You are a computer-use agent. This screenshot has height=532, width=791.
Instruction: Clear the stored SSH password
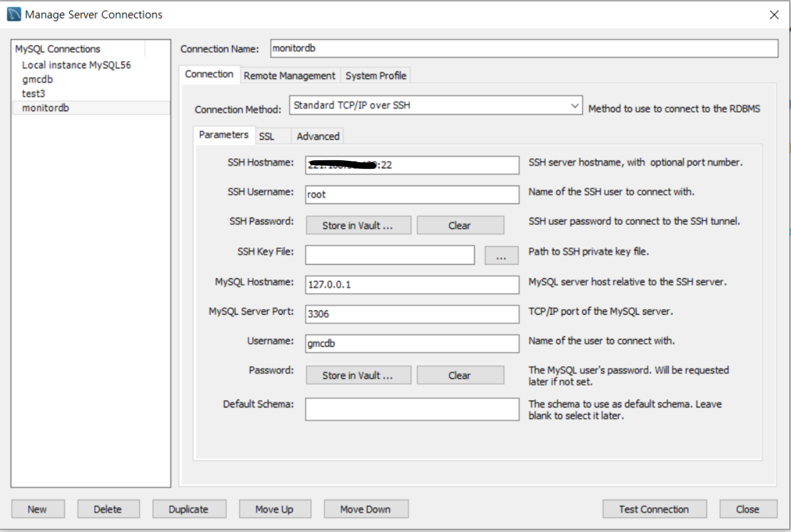pyautogui.click(x=460, y=225)
